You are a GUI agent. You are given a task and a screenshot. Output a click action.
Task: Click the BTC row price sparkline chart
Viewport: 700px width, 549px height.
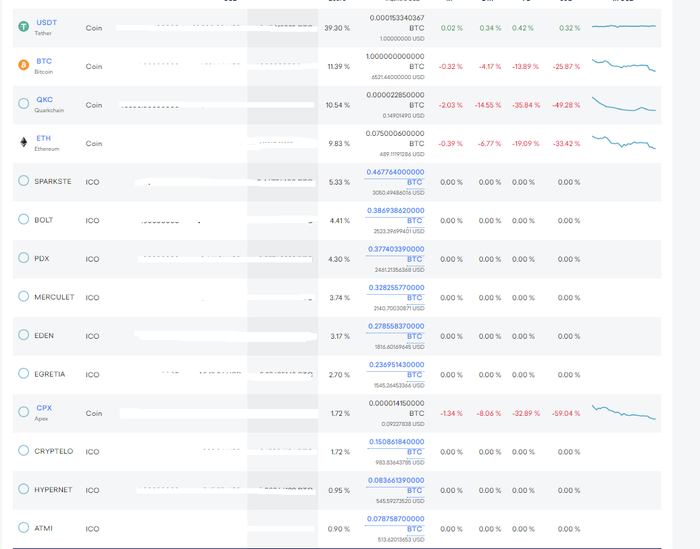624,65
